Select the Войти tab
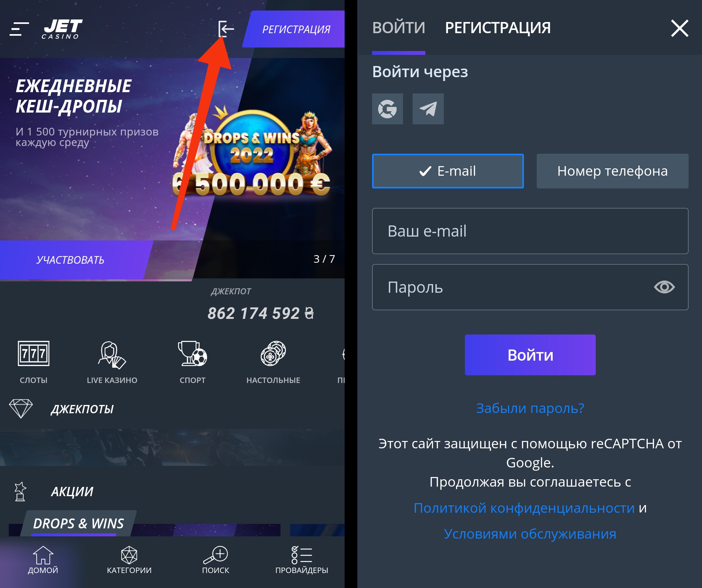Image resolution: width=702 pixels, height=588 pixels. (x=399, y=28)
